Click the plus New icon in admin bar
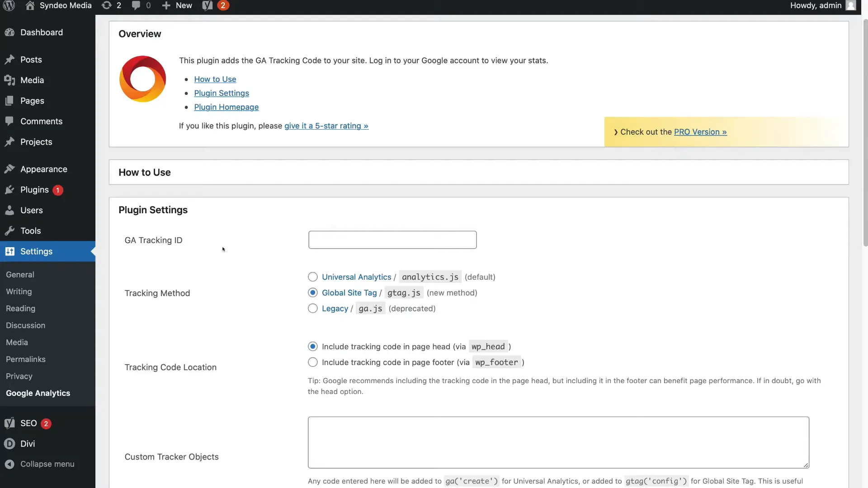This screenshot has width=868, height=488. click(166, 5)
